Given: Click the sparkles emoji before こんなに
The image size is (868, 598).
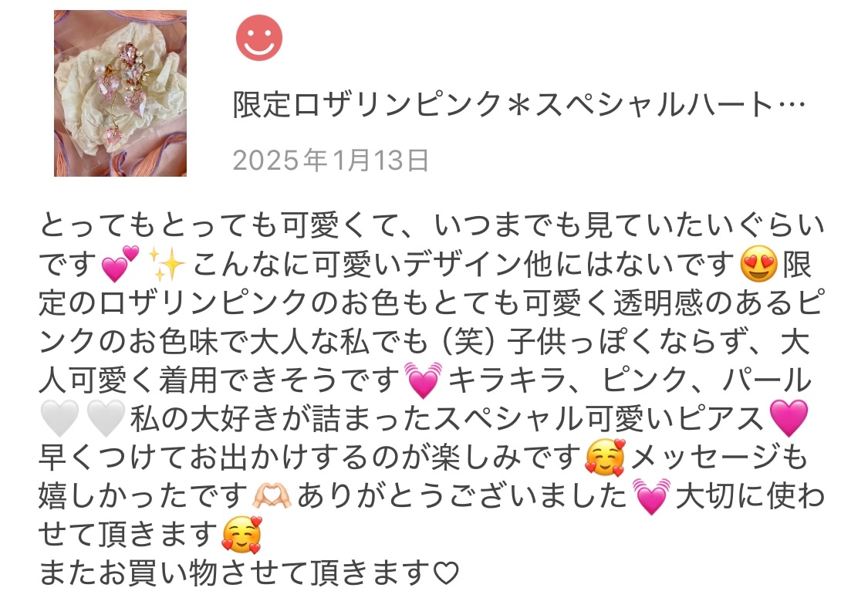Looking at the screenshot, I should click(x=167, y=264).
